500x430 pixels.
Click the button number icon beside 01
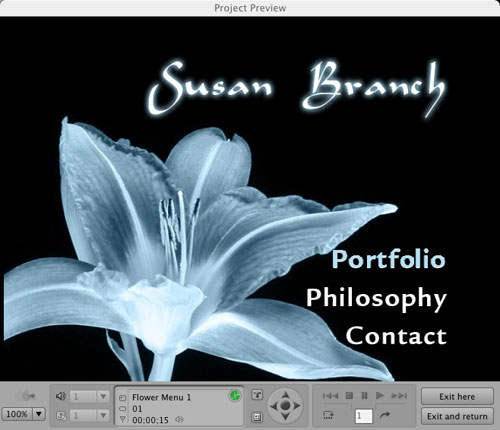pos(123,409)
